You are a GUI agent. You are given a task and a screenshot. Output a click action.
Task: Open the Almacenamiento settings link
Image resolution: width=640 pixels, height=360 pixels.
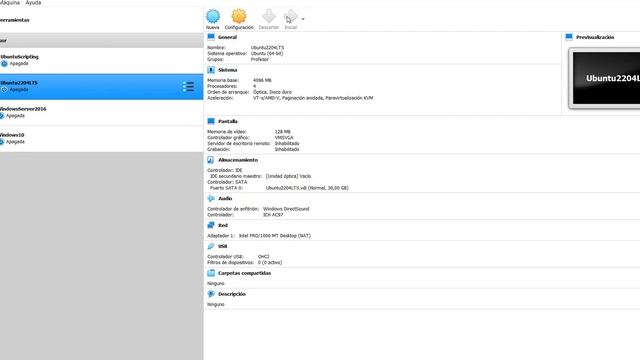point(238,160)
